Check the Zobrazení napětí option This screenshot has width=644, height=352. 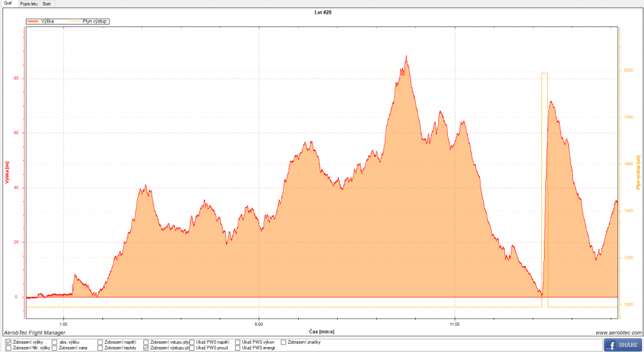click(x=101, y=342)
